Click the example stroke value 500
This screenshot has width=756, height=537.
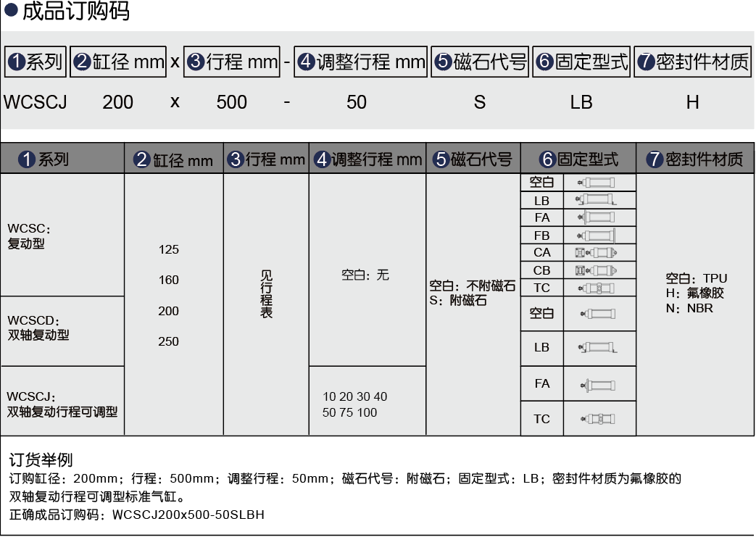(x=231, y=102)
